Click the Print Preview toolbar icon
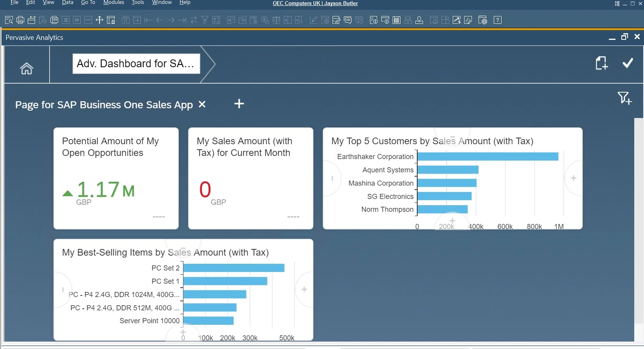The width and height of the screenshot is (644, 349). tap(9, 20)
